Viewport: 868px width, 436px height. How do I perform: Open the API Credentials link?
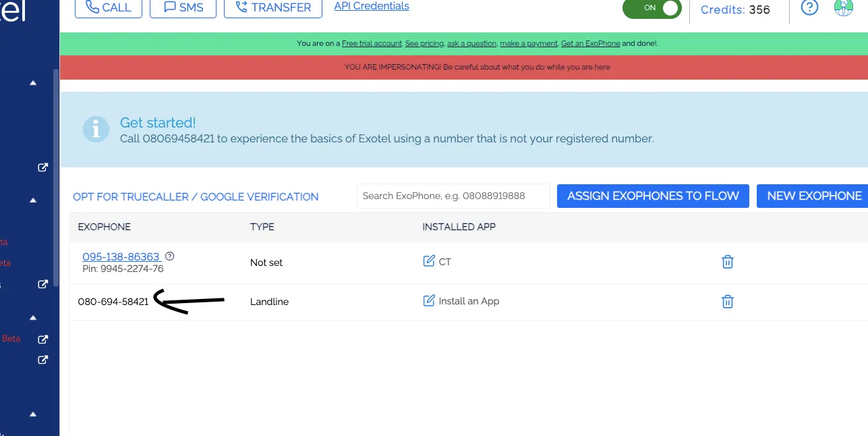372,6
